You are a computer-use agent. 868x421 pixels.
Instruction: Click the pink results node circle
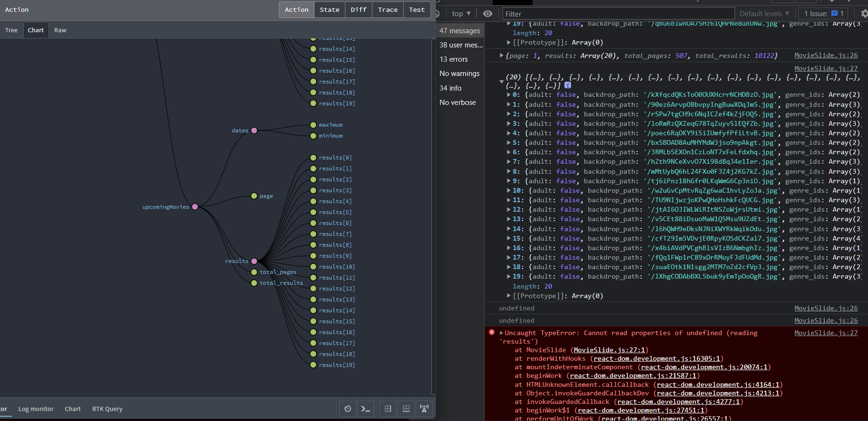coord(254,261)
